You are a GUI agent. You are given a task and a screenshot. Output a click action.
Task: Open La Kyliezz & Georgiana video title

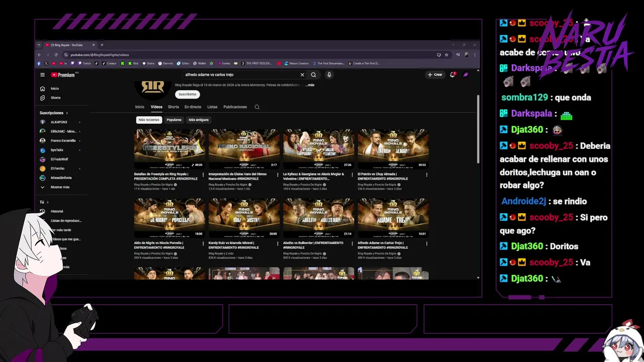coord(314,176)
